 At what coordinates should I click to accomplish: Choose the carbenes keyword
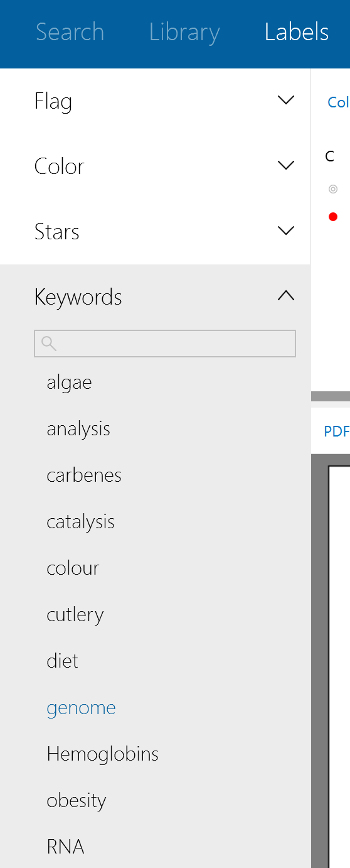(x=84, y=475)
